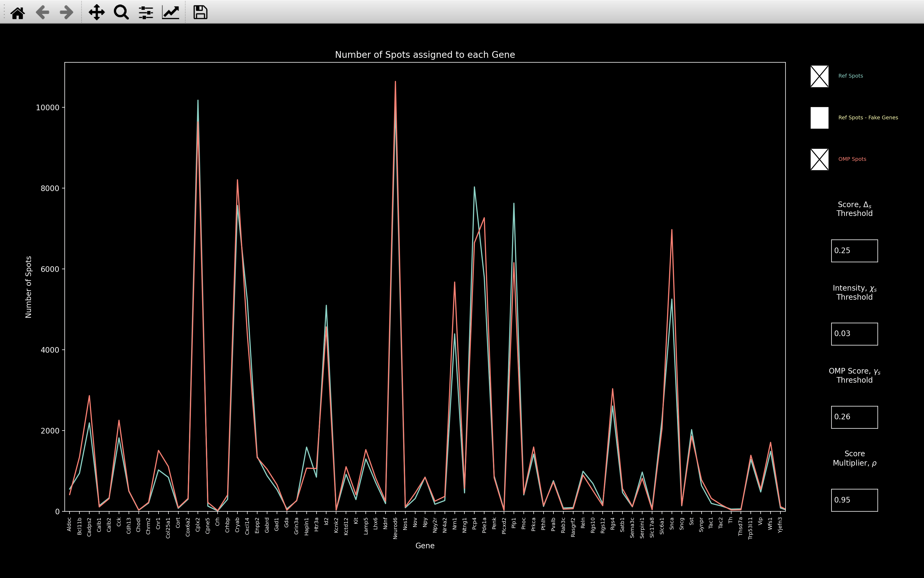The image size is (924, 578).
Task: Click the Neurod6 gene tick label
Action: pyautogui.click(x=395, y=528)
